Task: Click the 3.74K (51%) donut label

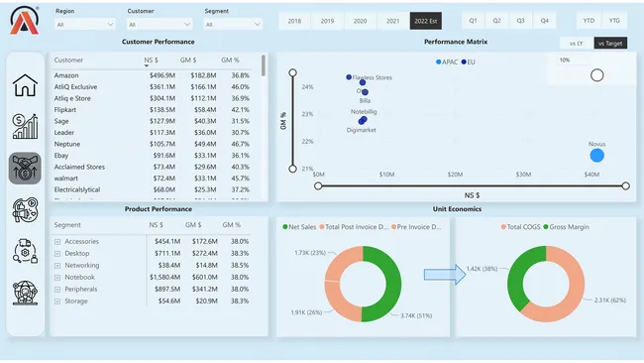Action: [416, 315]
